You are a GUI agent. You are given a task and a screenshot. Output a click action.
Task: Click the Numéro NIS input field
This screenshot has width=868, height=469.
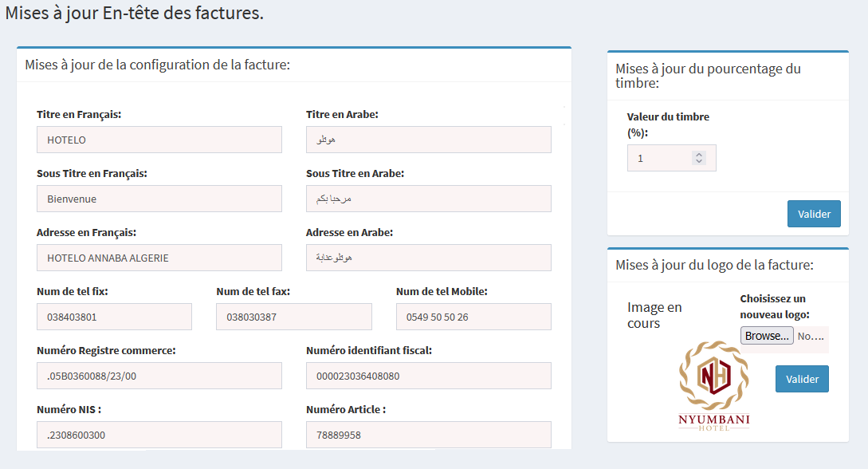159,435
